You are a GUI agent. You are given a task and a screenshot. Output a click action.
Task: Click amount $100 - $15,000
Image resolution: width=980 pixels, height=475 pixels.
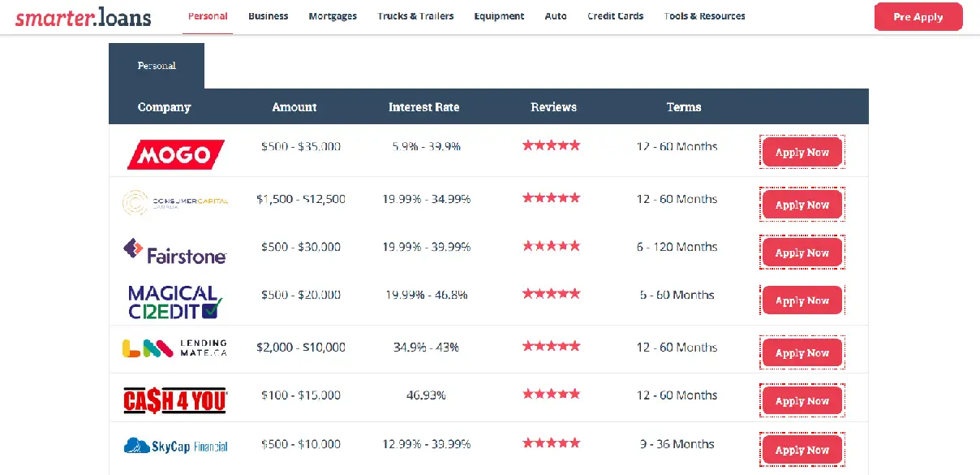click(x=301, y=395)
